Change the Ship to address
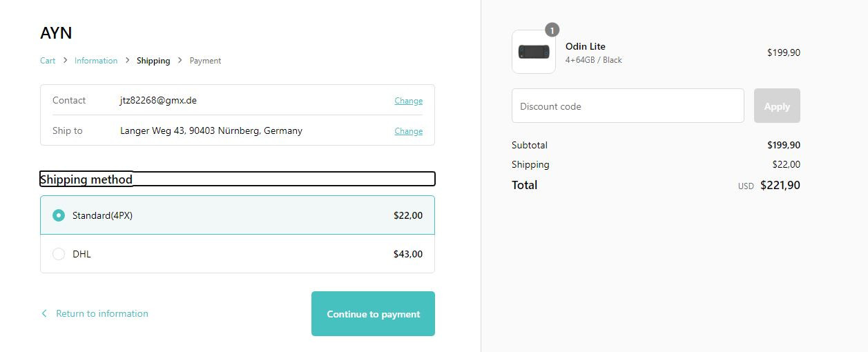 point(408,131)
